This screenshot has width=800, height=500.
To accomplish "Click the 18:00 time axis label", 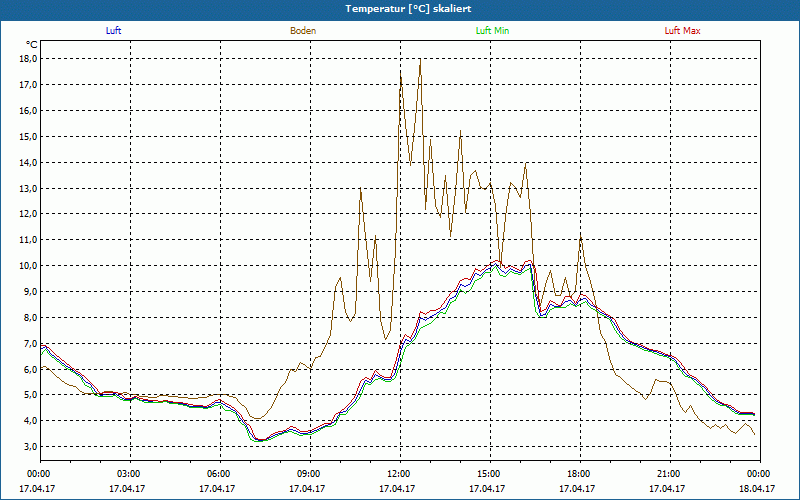I will click(580, 474).
